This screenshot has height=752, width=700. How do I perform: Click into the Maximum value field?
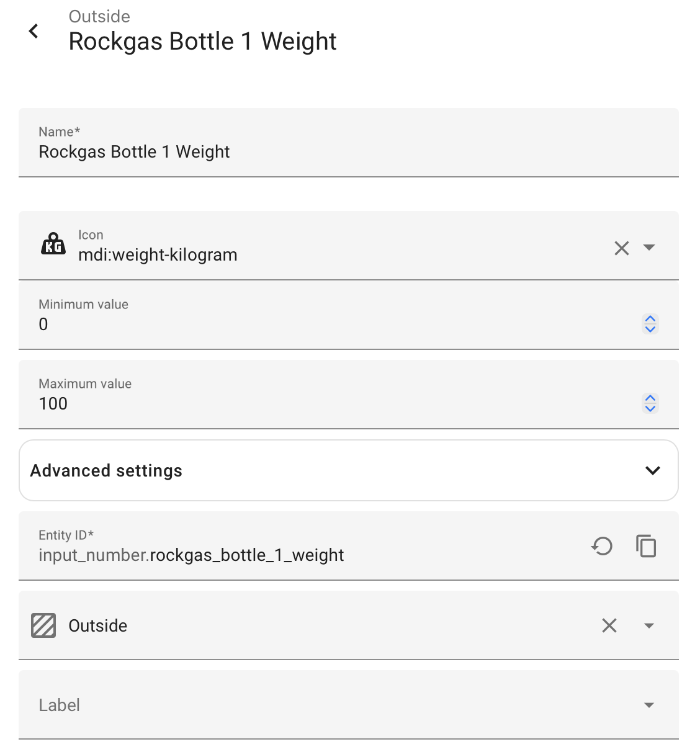[329, 395]
